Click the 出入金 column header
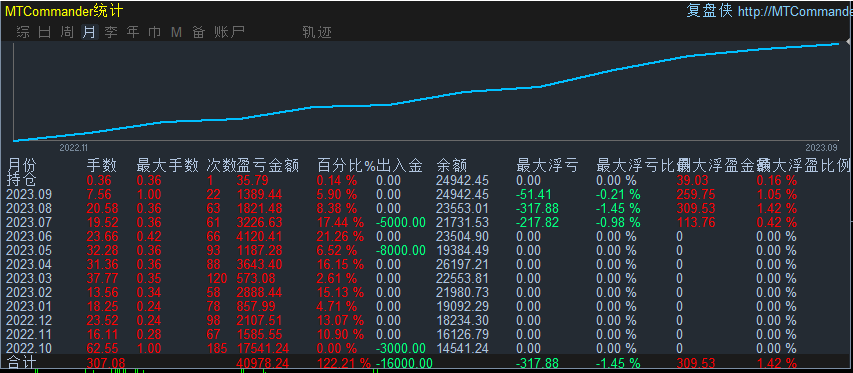This screenshot has width=853, height=373. [x=399, y=165]
